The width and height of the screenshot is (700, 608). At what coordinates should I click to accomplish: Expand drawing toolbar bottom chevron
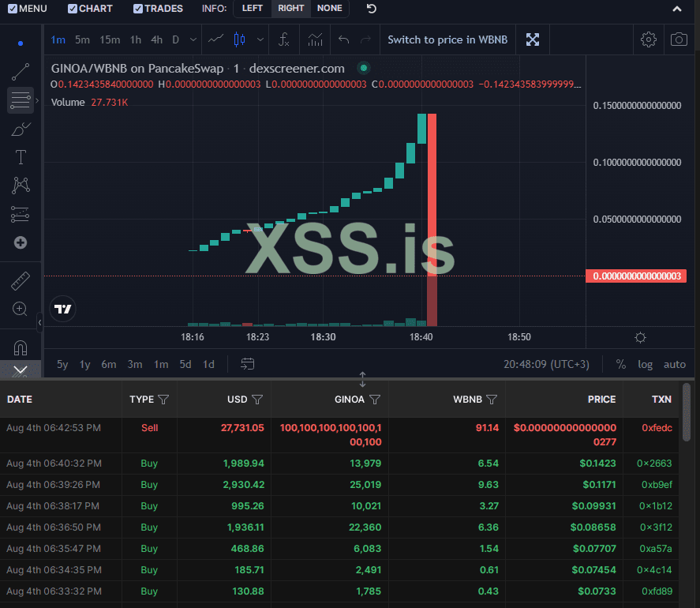(x=20, y=370)
